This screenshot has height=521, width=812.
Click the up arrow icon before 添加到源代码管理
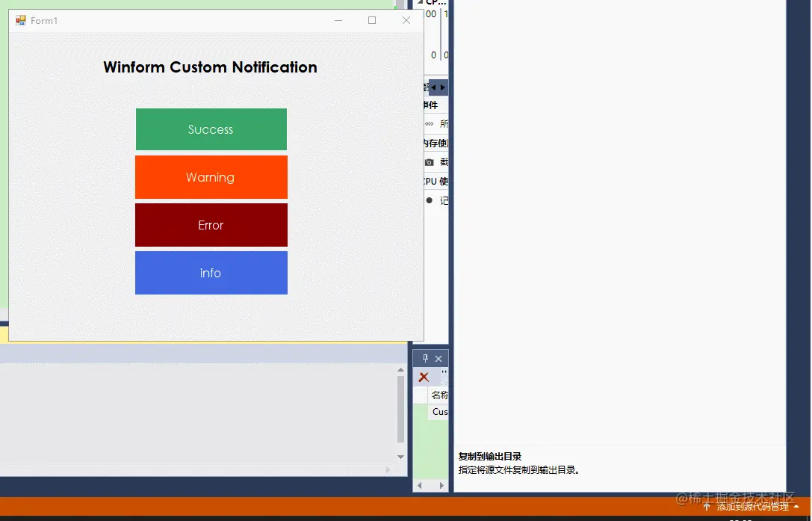click(x=707, y=507)
